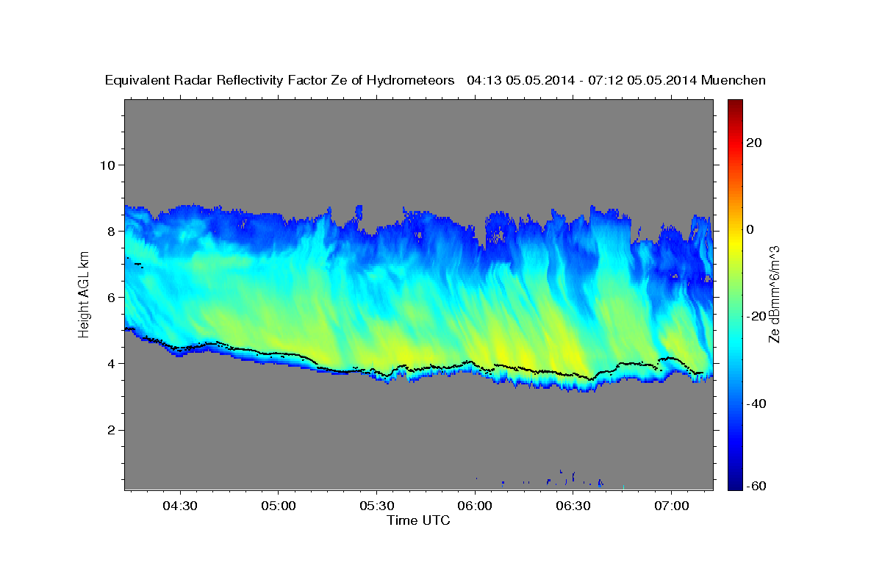This screenshot has height=588, width=882.
Task: Click the plot title 'Equivalent Radar Reflectivity Factor Ze of Hydrometeors'
Action: (x=280, y=80)
